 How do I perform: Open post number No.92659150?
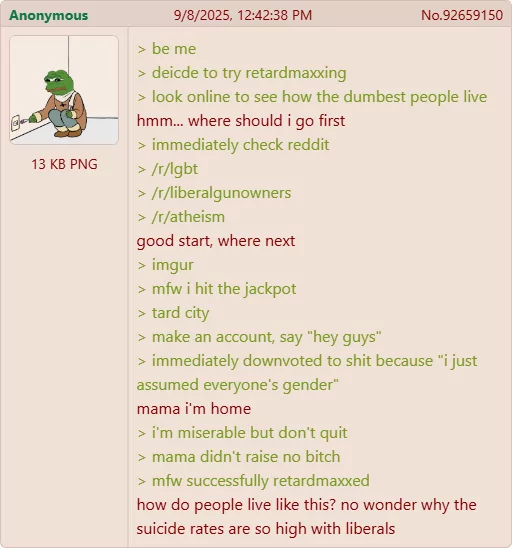[x=462, y=15]
